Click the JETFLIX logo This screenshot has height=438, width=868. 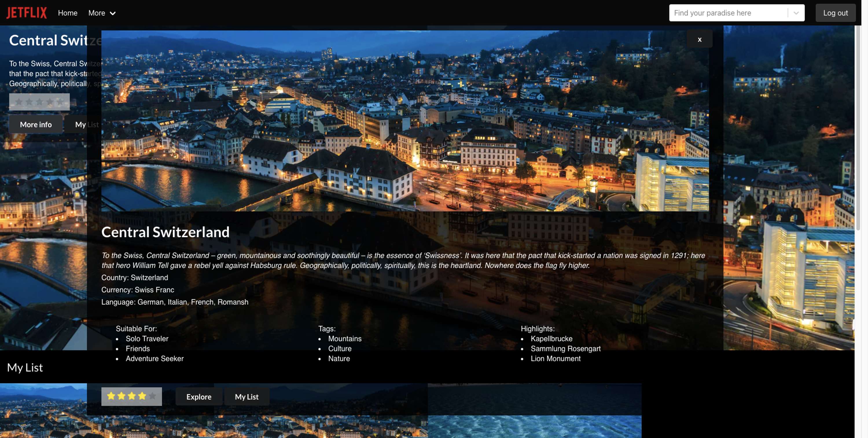click(27, 13)
